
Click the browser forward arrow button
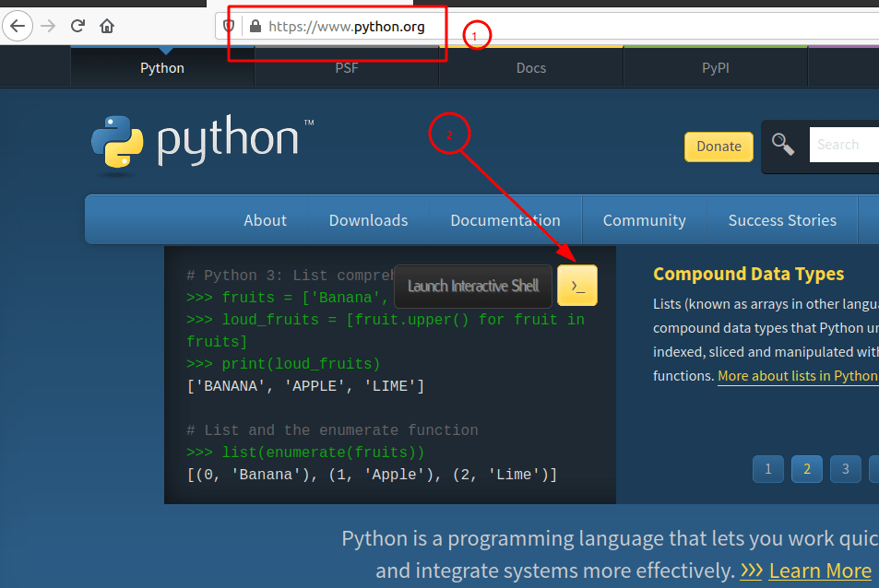click(48, 26)
